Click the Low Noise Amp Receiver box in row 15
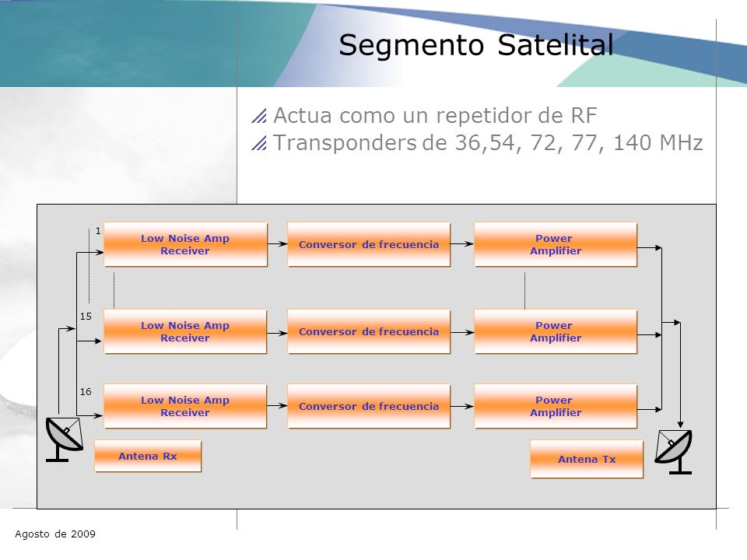This screenshot has height=560, width=747. [185, 331]
